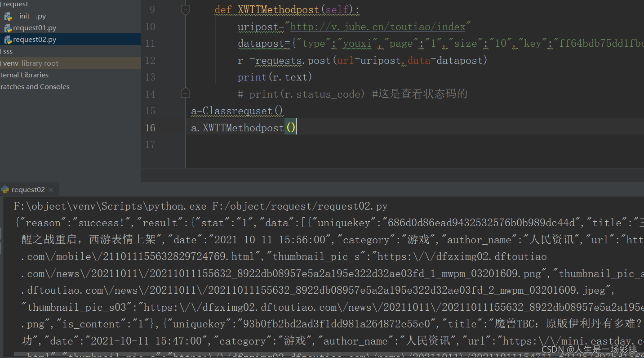Click the request02.py Python file icon
This screenshot has height=358, width=644.
(8, 40)
